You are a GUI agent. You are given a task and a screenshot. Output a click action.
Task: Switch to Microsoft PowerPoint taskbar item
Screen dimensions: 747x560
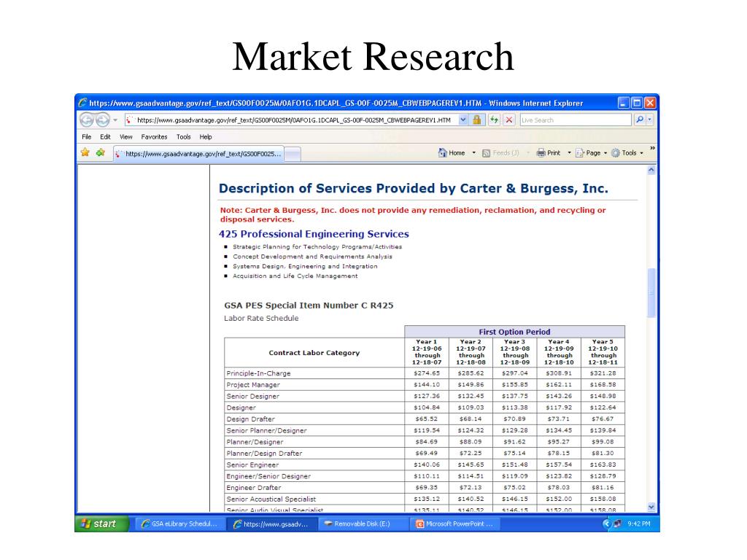[454, 524]
